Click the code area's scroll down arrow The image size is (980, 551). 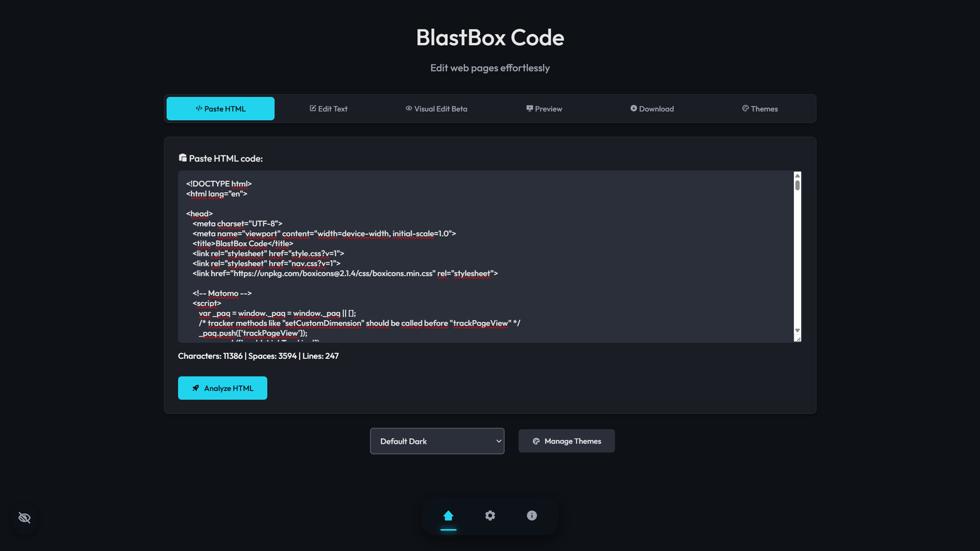[x=797, y=331]
